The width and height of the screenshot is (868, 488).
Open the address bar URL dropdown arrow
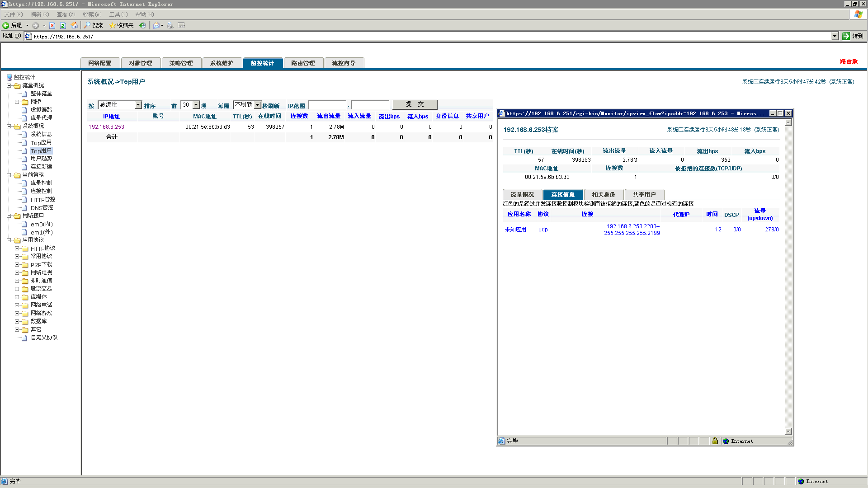(x=835, y=36)
